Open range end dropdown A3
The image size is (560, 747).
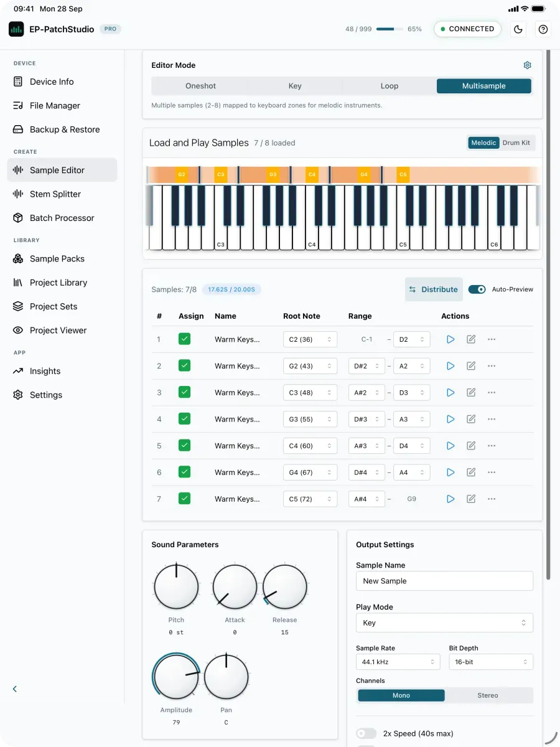[x=411, y=420]
